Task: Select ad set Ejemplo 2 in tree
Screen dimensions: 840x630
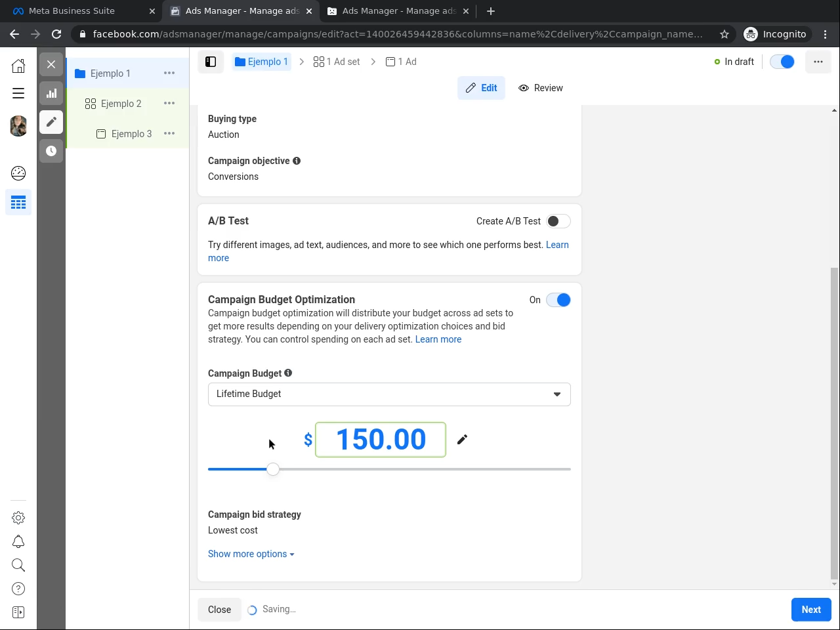Action: pyautogui.click(x=121, y=104)
